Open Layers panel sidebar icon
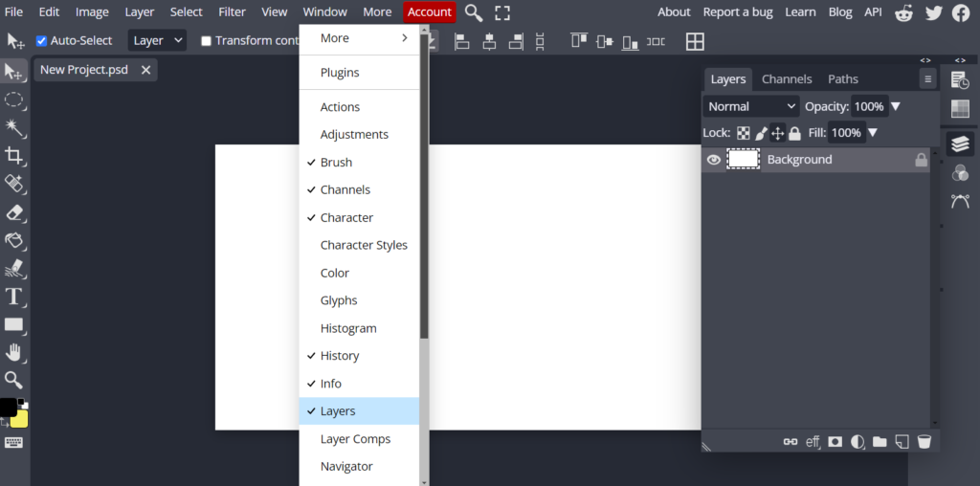 [x=960, y=144]
